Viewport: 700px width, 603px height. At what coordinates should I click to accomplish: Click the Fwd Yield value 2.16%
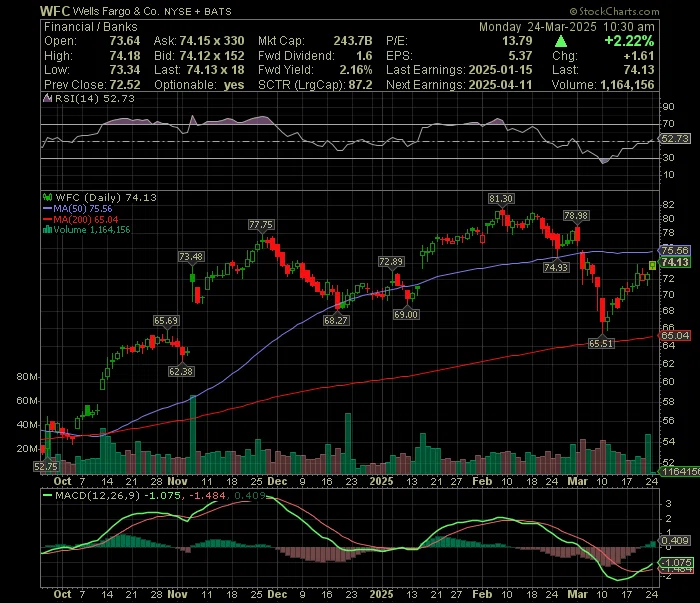[x=356, y=70]
